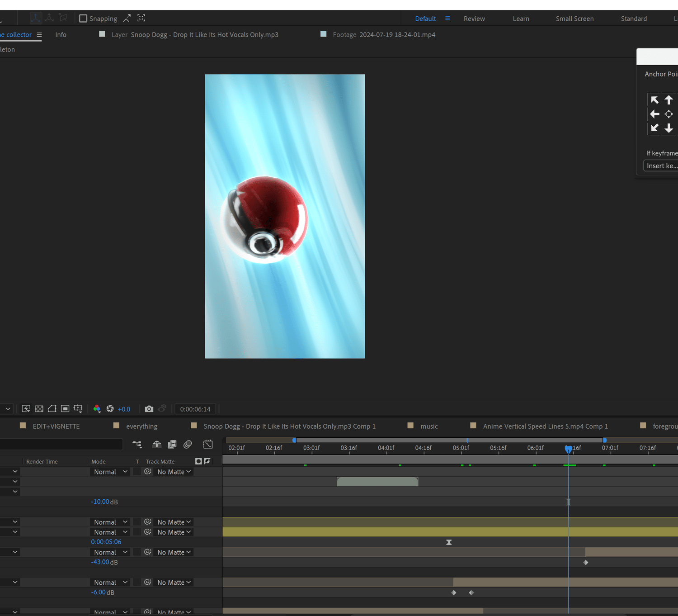This screenshot has height=616, width=678.
Task: Enable the Snapping checkbox
Action: pyautogui.click(x=83, y=19)
